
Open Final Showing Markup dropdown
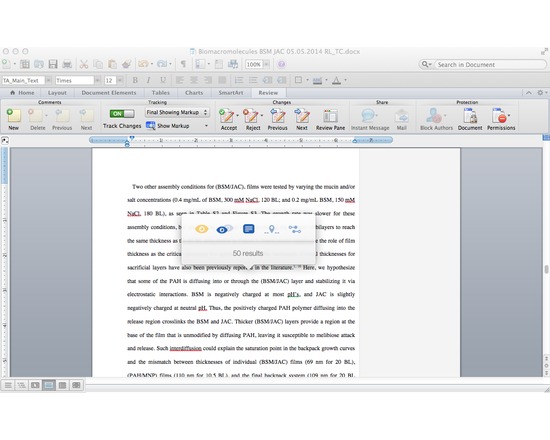tap(177, 112)
